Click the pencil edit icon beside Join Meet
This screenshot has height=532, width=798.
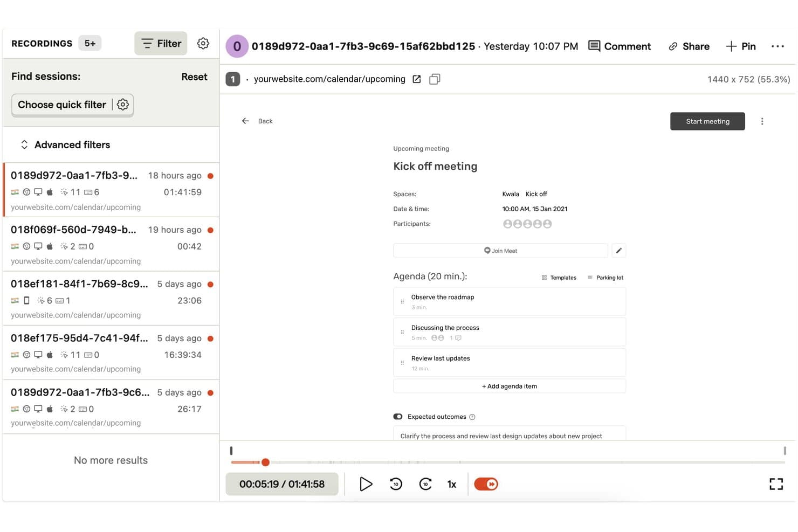pos(619,251)
